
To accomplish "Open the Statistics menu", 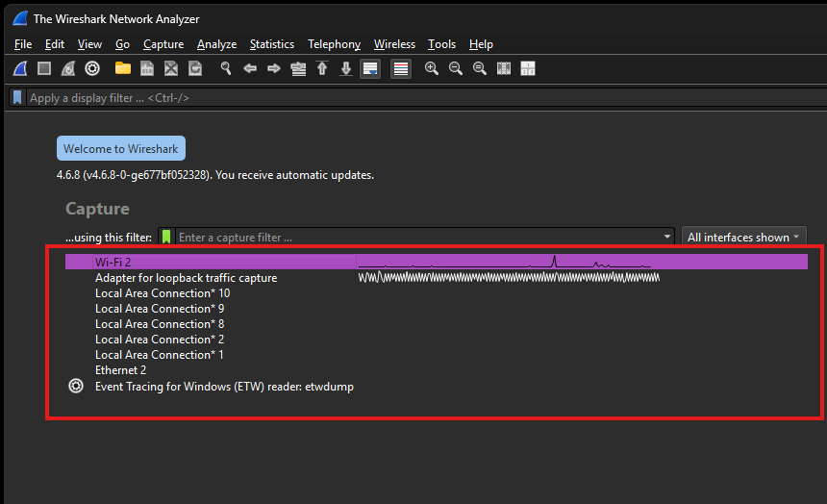I will 272,44.
